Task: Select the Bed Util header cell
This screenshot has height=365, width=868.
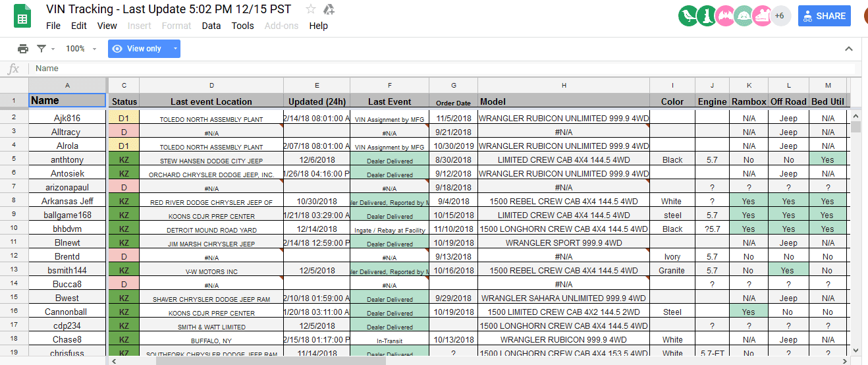Action: tap(828, 101)
